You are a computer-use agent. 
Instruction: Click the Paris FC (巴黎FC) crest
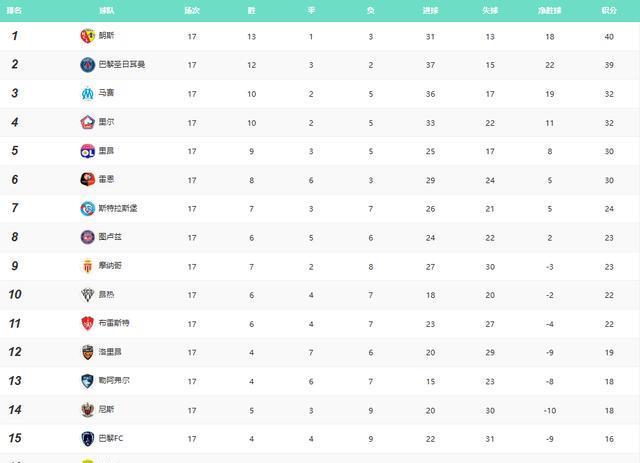[87, 438]
